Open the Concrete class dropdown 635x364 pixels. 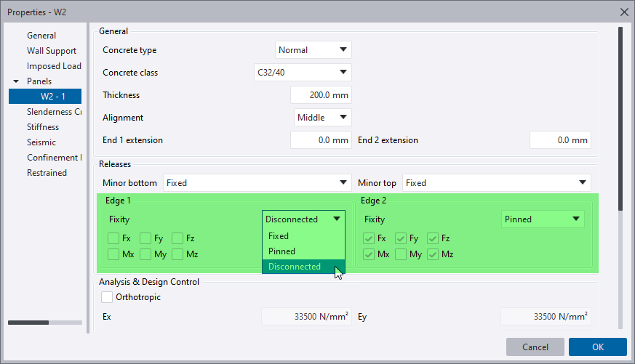[x=302, y=73]
